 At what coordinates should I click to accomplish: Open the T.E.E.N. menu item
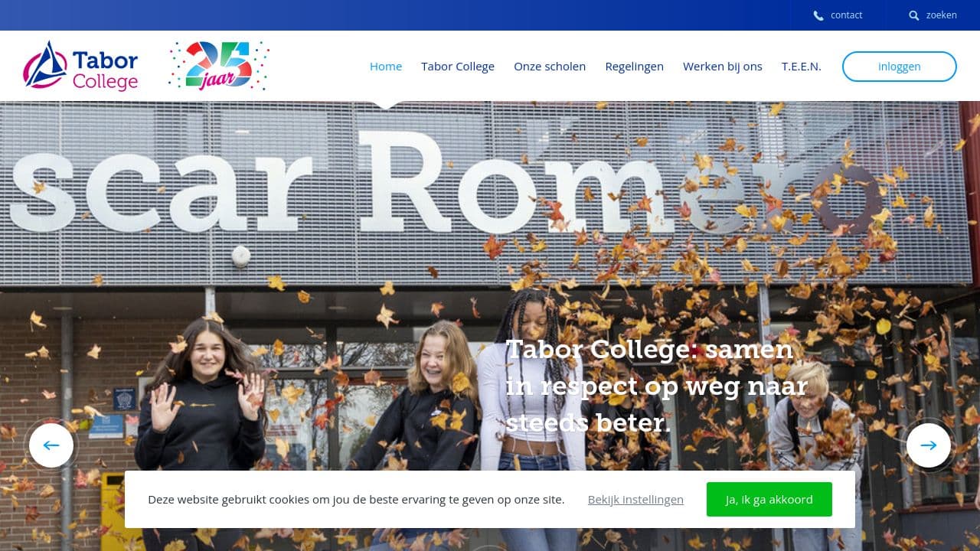point(802,67)
